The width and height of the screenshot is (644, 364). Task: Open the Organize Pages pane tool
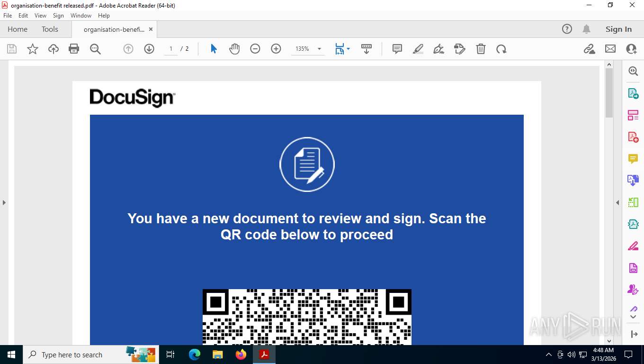click(633, 115)
